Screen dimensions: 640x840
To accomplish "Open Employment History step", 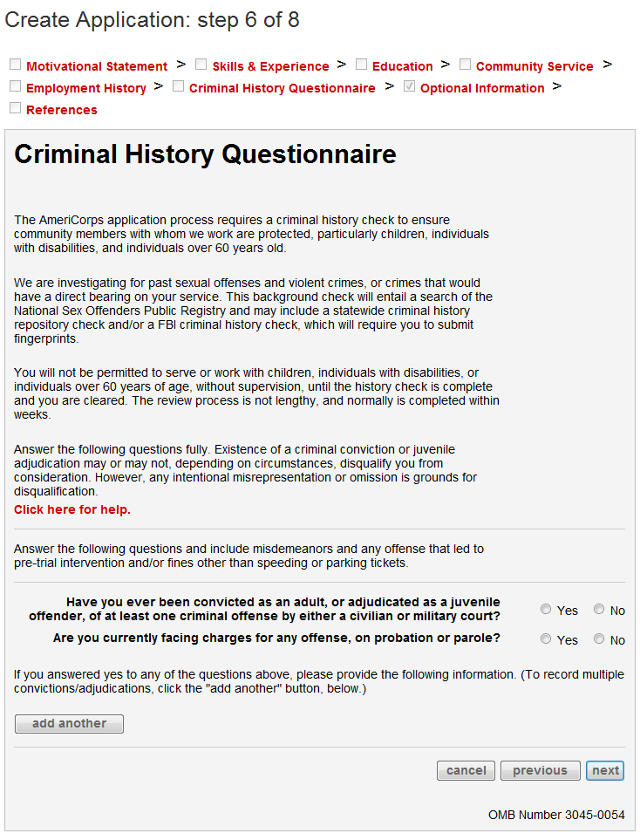I will coord(86,88).
